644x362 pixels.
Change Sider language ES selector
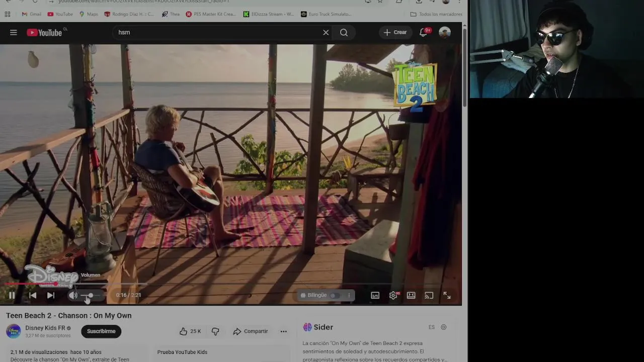[432, 327]
